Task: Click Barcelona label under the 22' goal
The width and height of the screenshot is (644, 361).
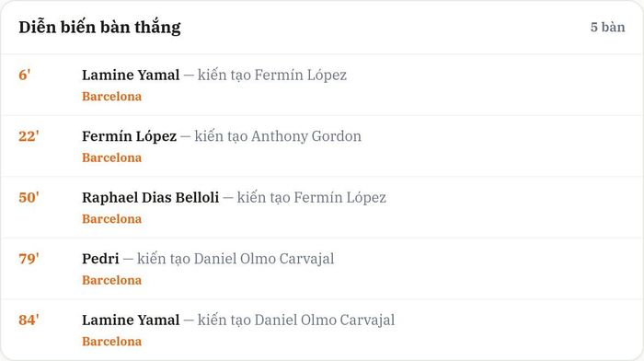Action: pos(111,157)
